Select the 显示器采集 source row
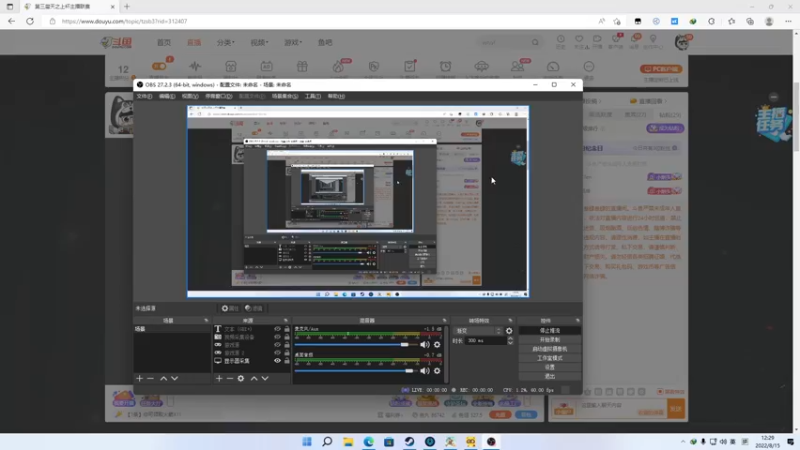The width and height of the screenshot is (800, 450). click(x=253, y=361)
